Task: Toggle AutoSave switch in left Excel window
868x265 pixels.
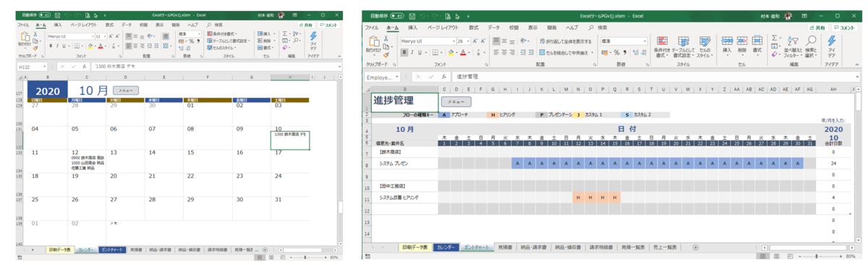Action: pyautogui.click(x=44, y=14)
